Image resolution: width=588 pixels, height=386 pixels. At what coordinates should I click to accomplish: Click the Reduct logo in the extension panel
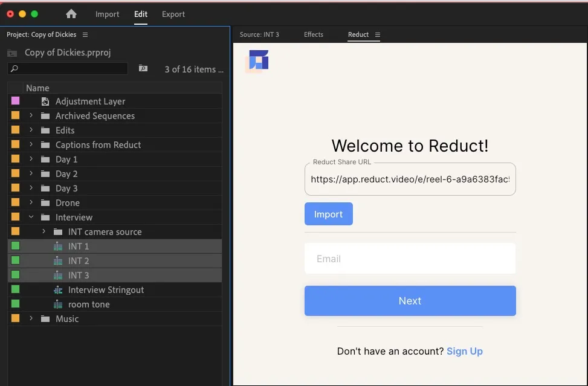[257, 60]
